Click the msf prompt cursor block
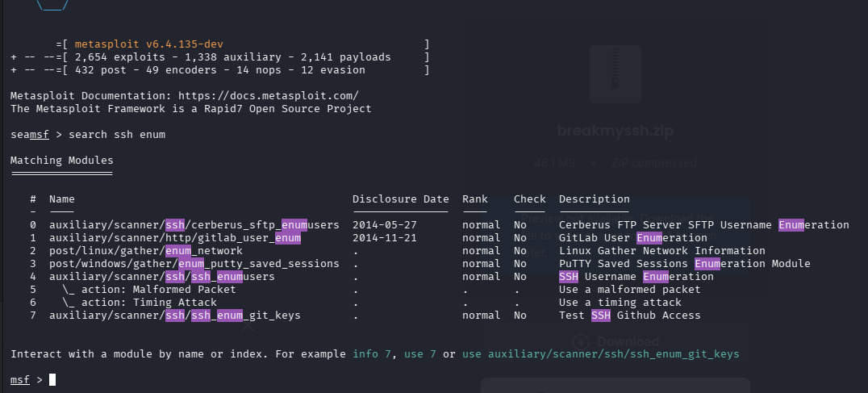Screen dimensions: 868x393 click(52, 380)
